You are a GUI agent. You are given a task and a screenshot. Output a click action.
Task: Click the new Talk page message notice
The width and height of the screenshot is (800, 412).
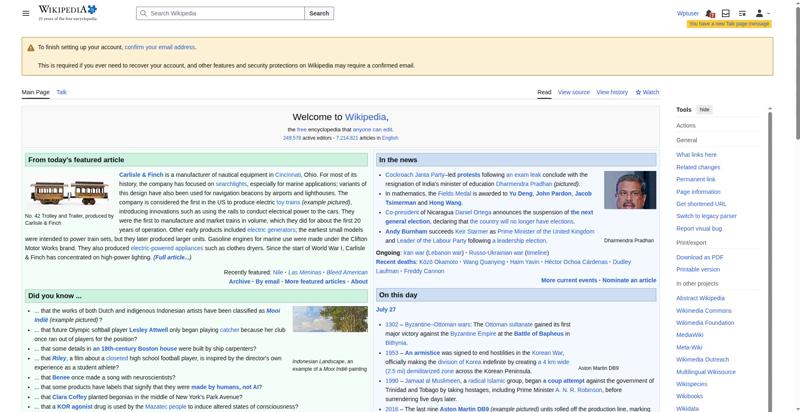pyautogui.click(x=729, y=24)
